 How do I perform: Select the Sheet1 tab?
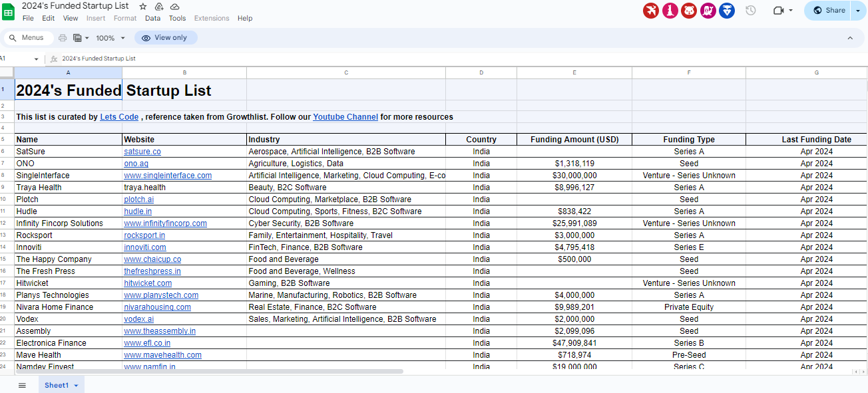click(61, 385)
